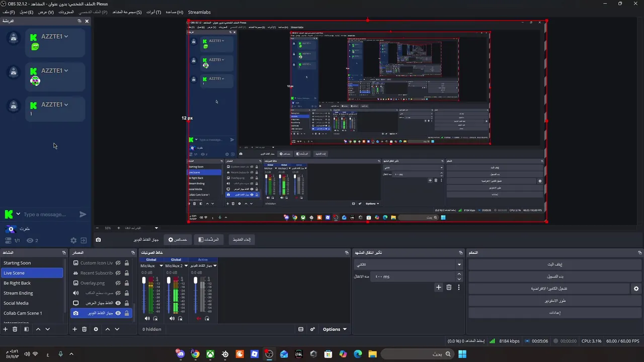Toggle monitoring icon for Mic/Aux 2 channel

tap(180, 318)
